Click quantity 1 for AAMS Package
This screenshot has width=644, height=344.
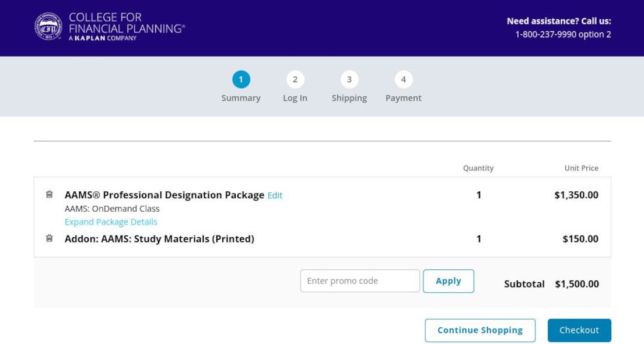pos(478,195)
